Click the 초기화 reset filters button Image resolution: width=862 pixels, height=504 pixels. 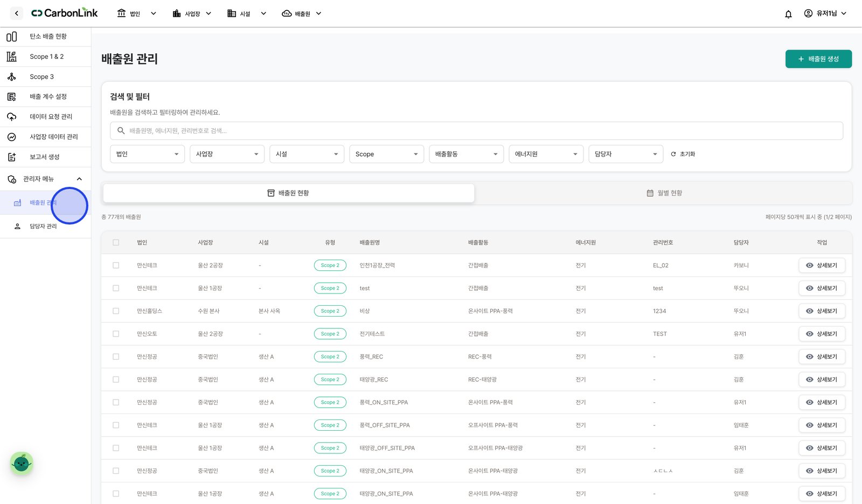click(683, 154)
